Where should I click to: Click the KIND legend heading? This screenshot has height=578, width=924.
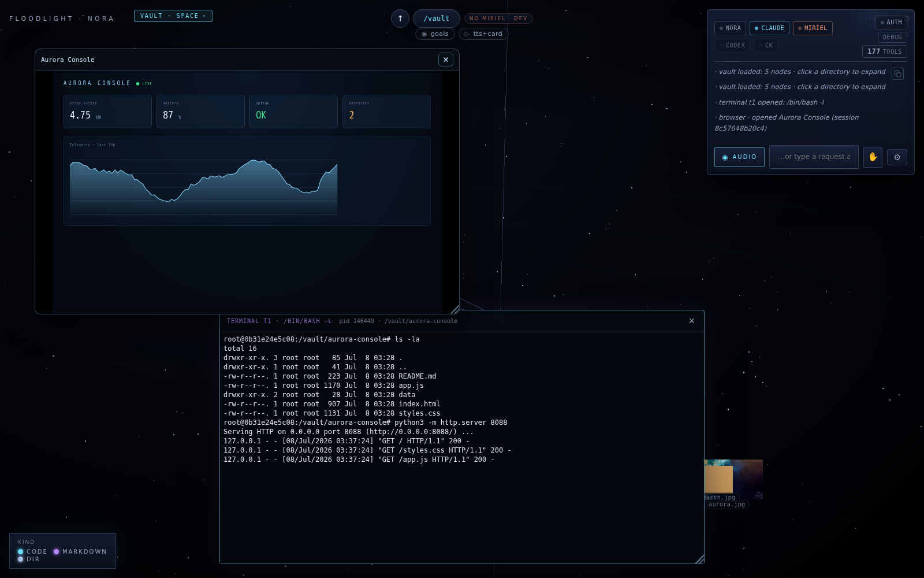pos(26,542)
